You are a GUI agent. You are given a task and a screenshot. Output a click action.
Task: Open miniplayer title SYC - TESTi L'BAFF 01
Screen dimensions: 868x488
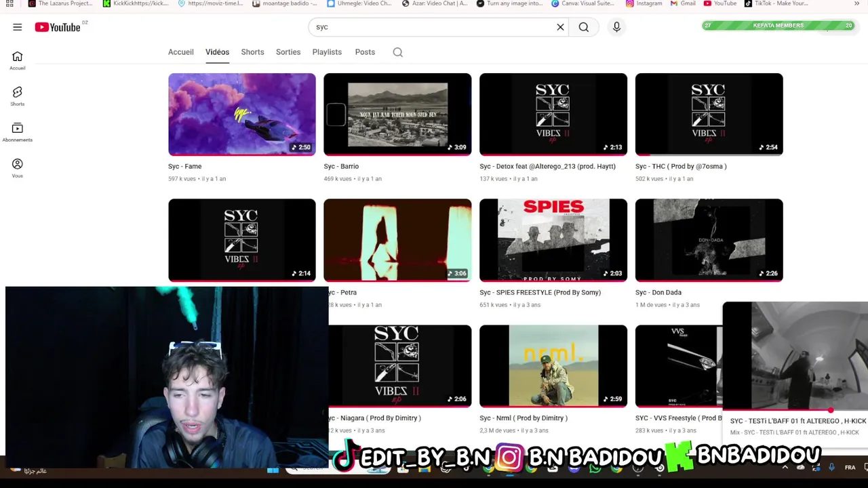point(798,421)
